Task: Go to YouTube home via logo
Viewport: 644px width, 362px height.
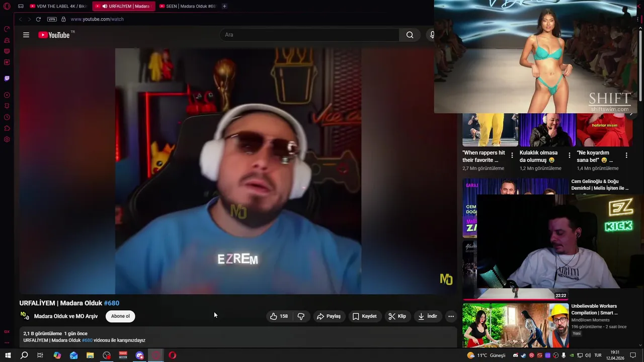Action: 53,35
